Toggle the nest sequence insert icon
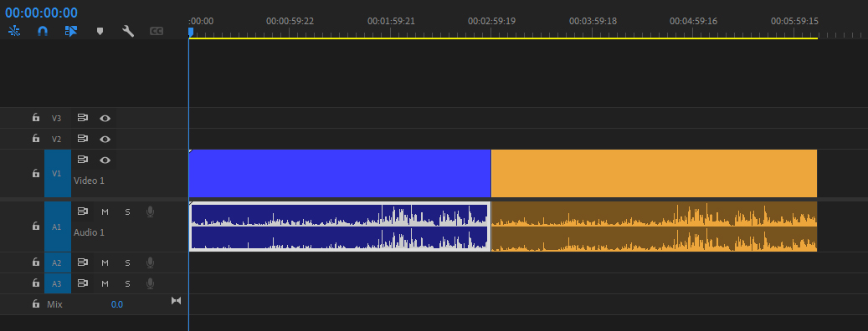The height and width of the screenshot is (331, 868). (14, 31)
